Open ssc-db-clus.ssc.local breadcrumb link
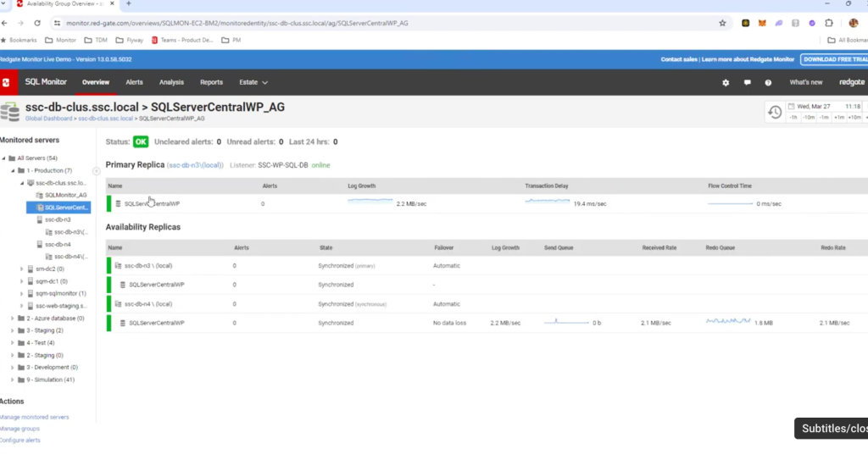 coord(105,119)
